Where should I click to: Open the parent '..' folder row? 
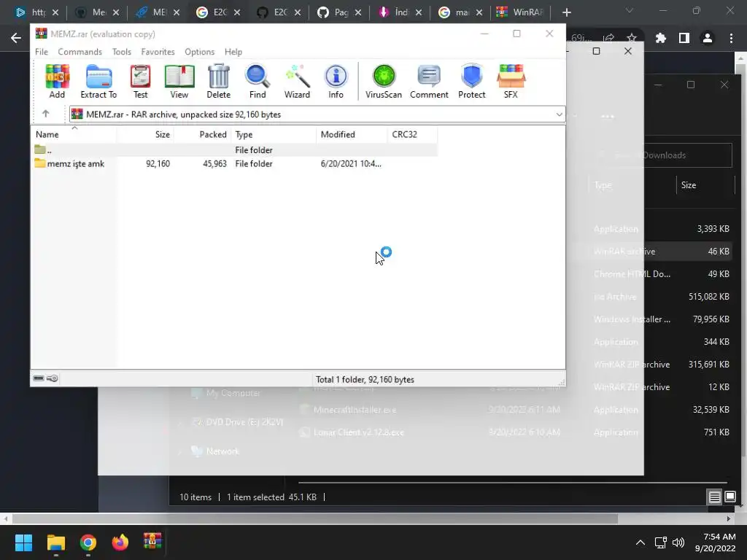pos(234,150)
